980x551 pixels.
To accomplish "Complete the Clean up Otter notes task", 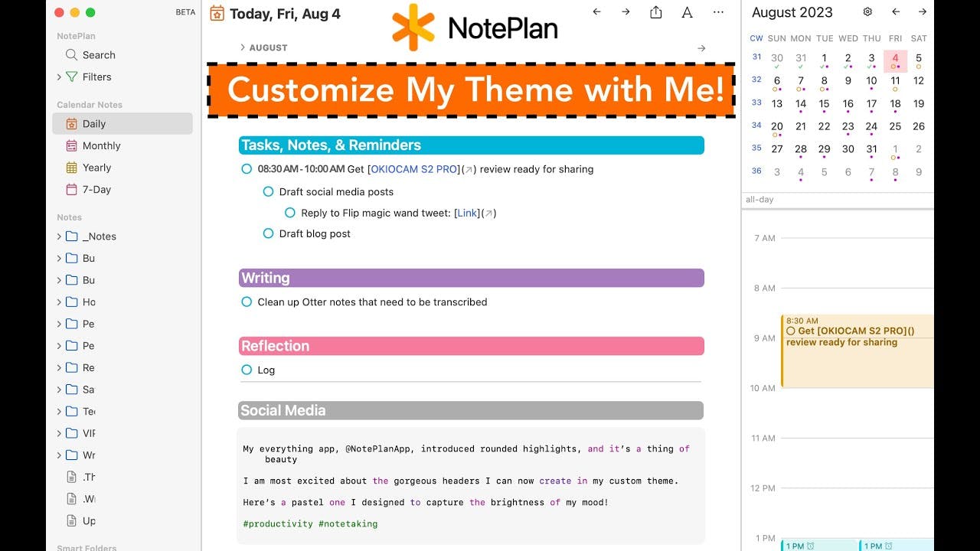I will (x=247, y=302).
